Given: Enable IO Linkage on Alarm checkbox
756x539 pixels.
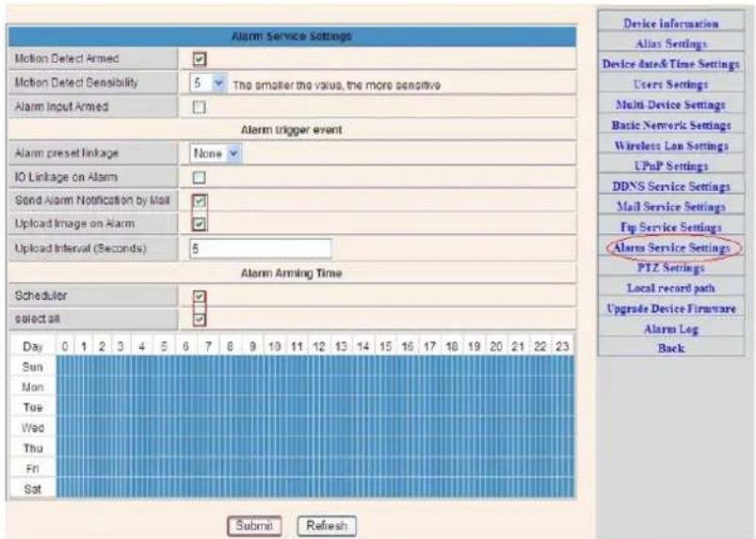Looking at the screenshot, I should 200,178.
